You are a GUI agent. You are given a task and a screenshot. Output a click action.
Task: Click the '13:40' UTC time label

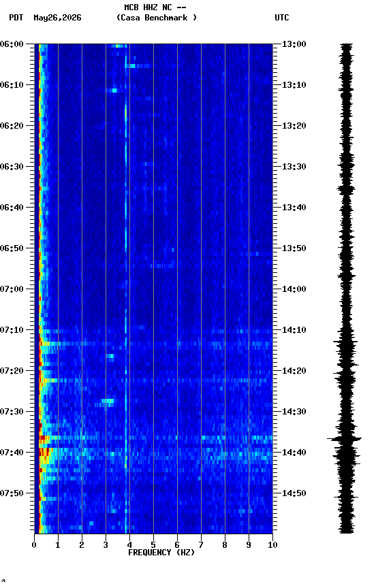294,208
